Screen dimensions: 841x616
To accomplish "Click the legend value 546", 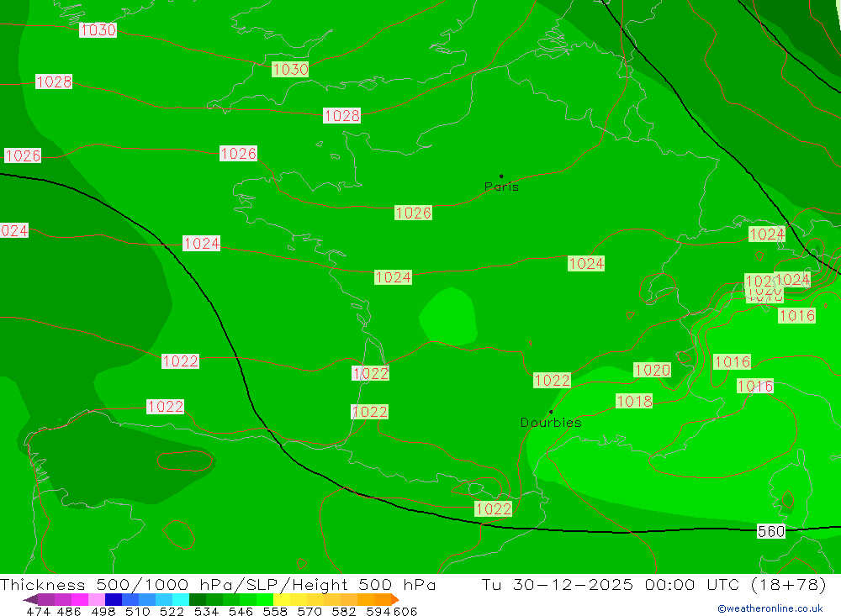I will pos(241,611).
